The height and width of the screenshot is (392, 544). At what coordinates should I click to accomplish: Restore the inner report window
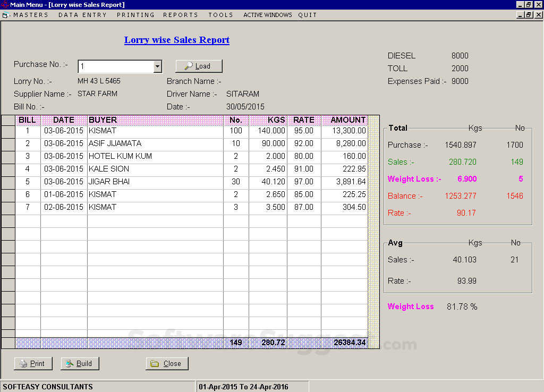[x=529, y=15]
